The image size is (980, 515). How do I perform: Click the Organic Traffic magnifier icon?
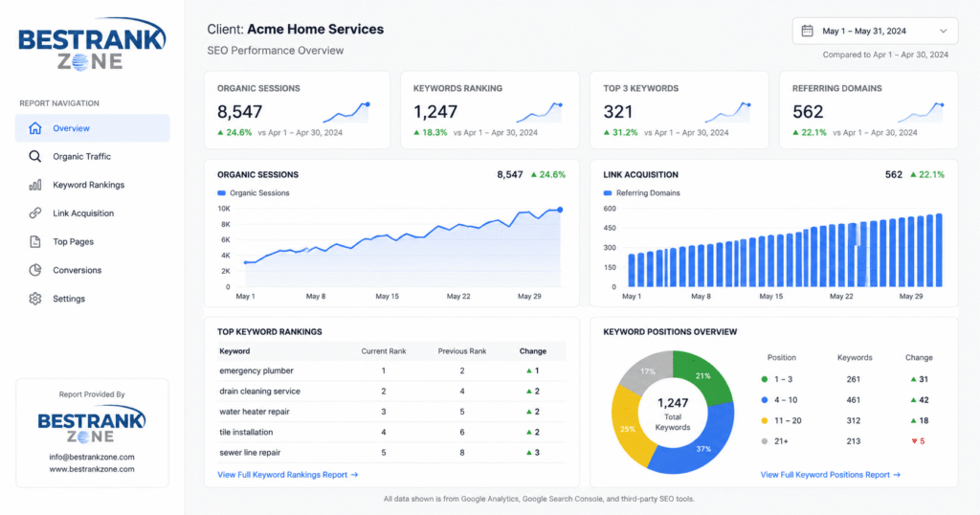[x=35, y=156]
